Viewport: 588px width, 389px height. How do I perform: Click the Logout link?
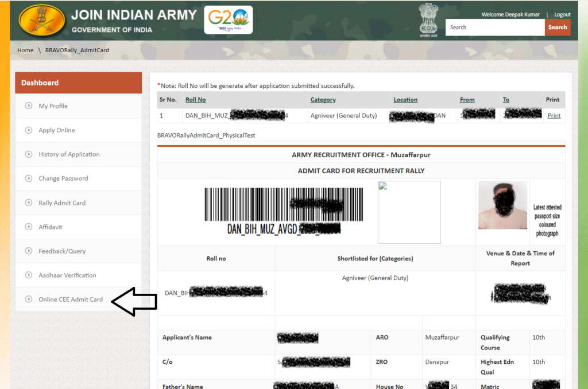coord(562,14)
